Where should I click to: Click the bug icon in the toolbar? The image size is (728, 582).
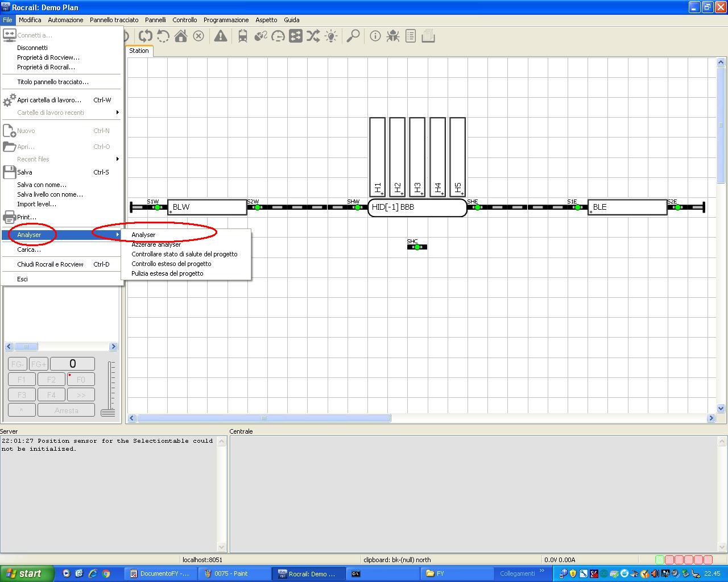coord(392,36)
